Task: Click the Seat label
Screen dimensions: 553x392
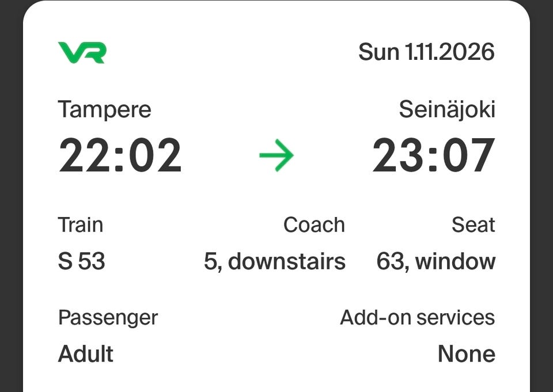Action: (474, 224)
